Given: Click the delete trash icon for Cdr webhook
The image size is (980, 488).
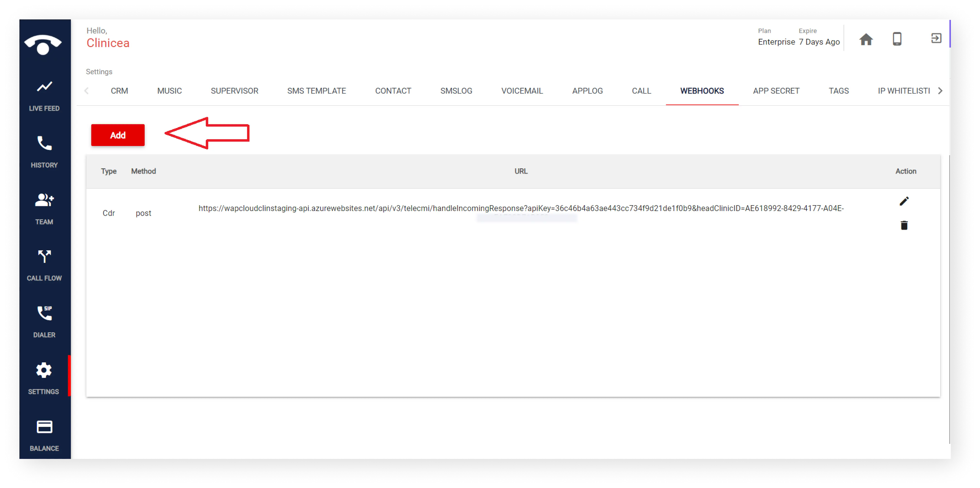Looking at the screenshot, I should (x=904, y=226).
